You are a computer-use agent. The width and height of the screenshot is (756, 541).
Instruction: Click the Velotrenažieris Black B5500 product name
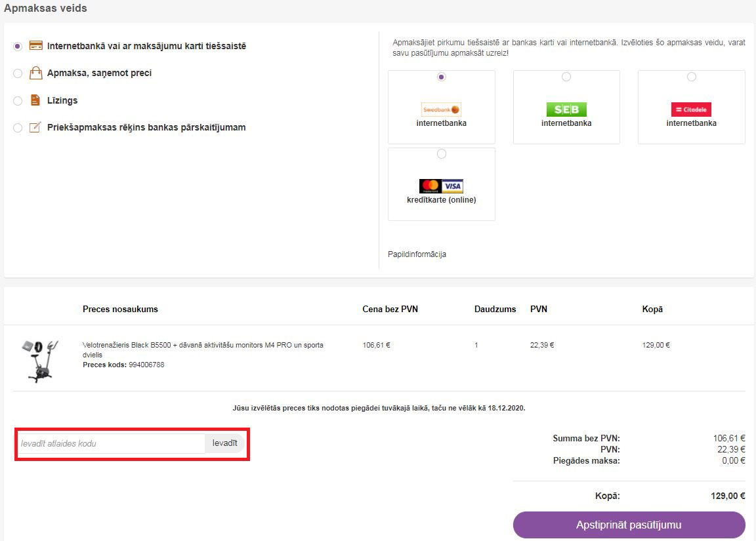[x=203, y=350]
